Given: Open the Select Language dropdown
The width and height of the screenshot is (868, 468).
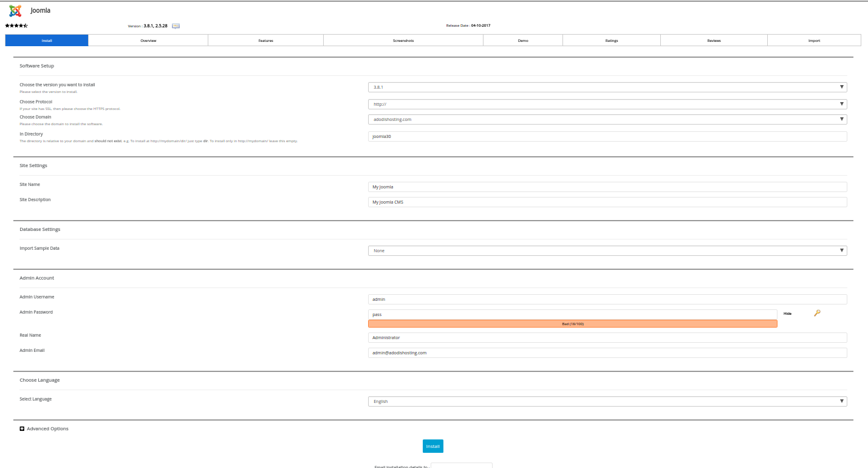Looking at the screenshot, I should click(x=607, y=401).
